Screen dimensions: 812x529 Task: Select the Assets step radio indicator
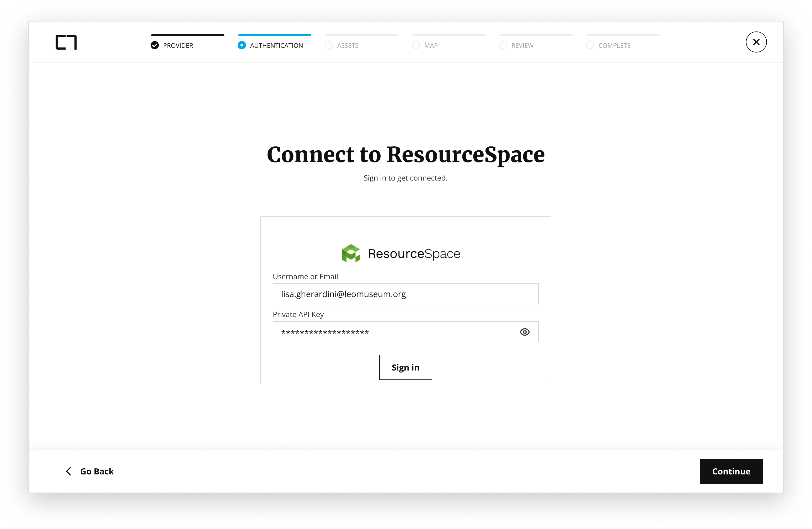point(329,45)
